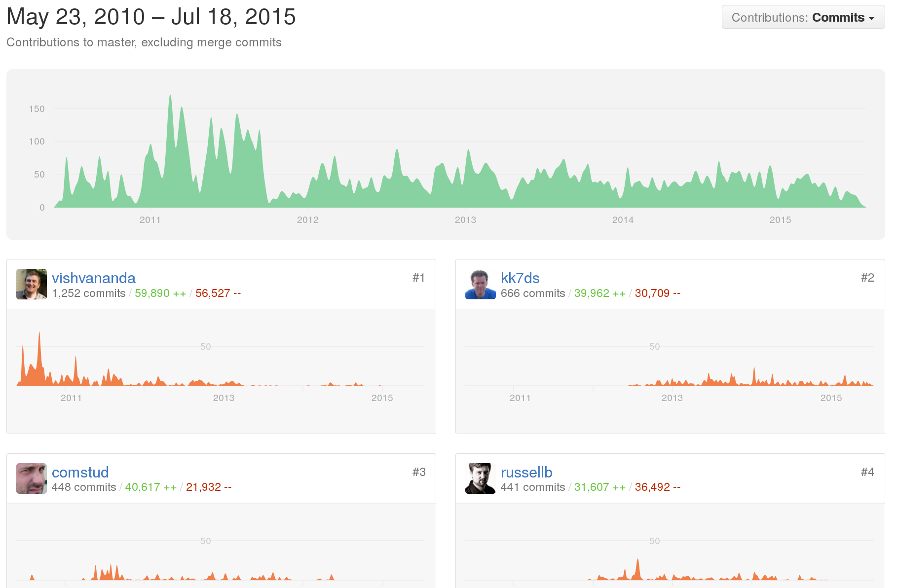Click russellb's avatar image
The image size is (897, 588).
click(x=480, y=478)
